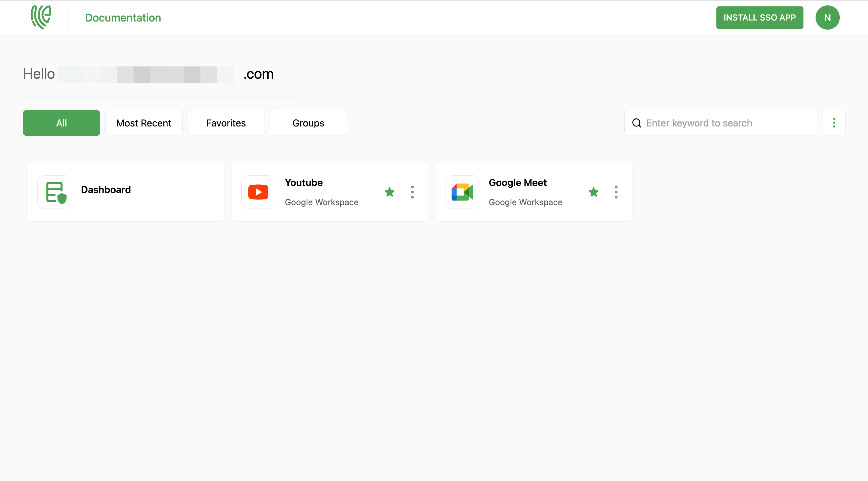
Task: Open the Documentation link
Action: point(123,17)
